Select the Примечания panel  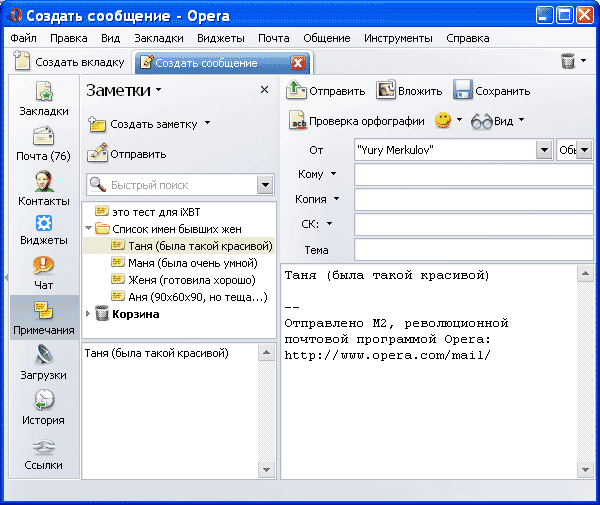click(44, 318)
